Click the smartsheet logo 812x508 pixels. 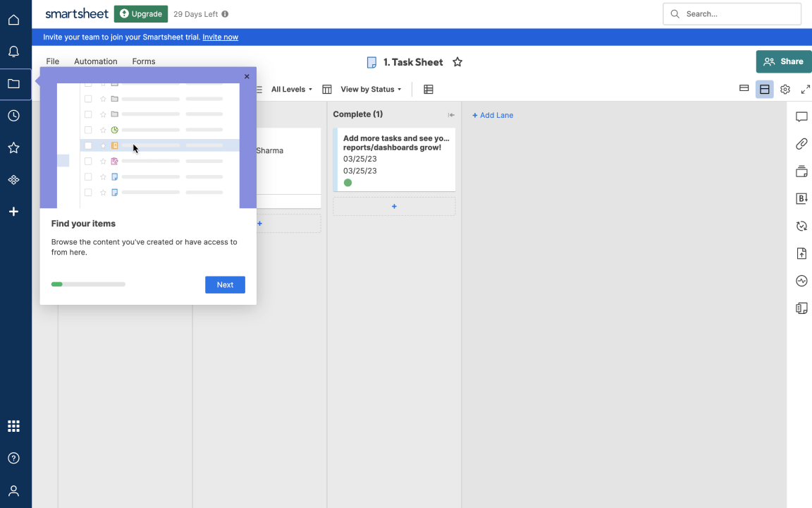(x=77, y=13)
